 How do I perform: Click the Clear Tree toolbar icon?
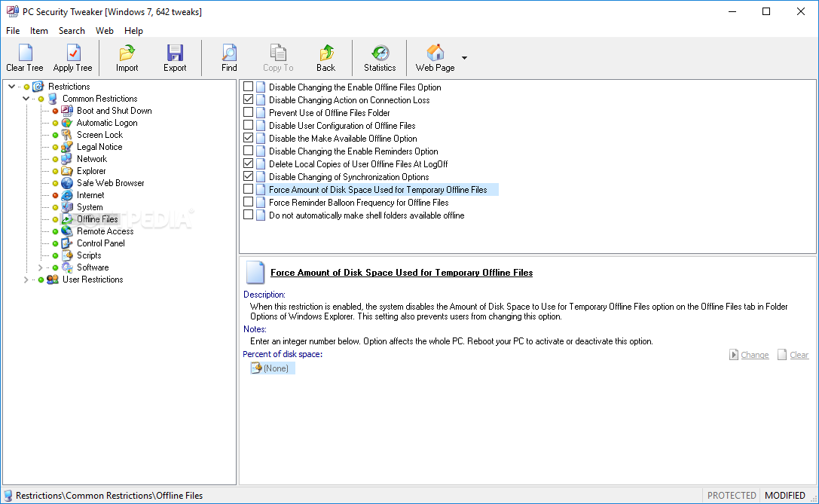pos(25,53)
